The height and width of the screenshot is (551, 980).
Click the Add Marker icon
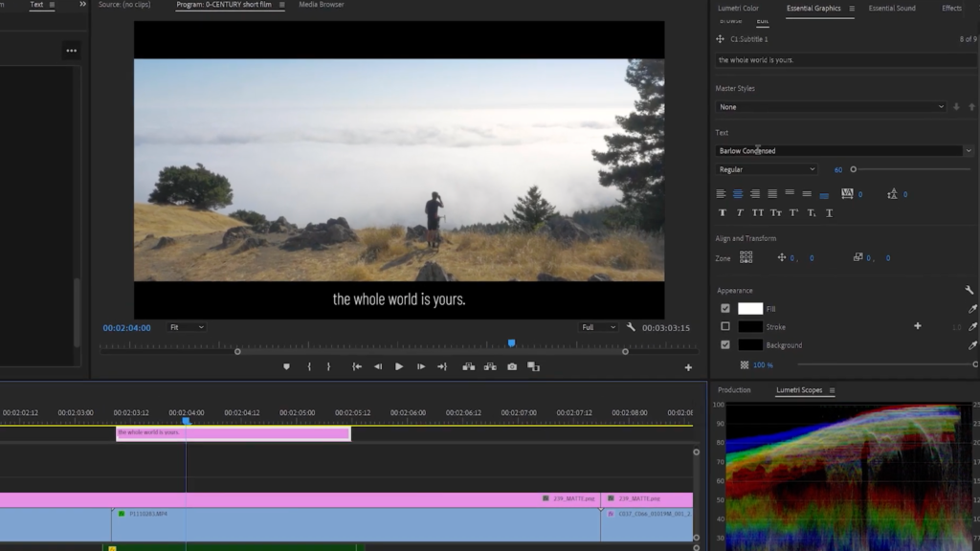[286, 366]
